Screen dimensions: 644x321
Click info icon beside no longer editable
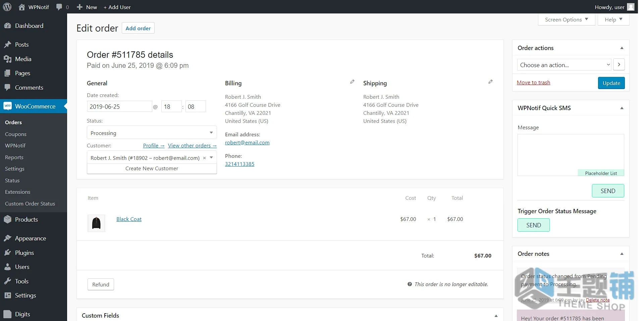pos(410,284)
